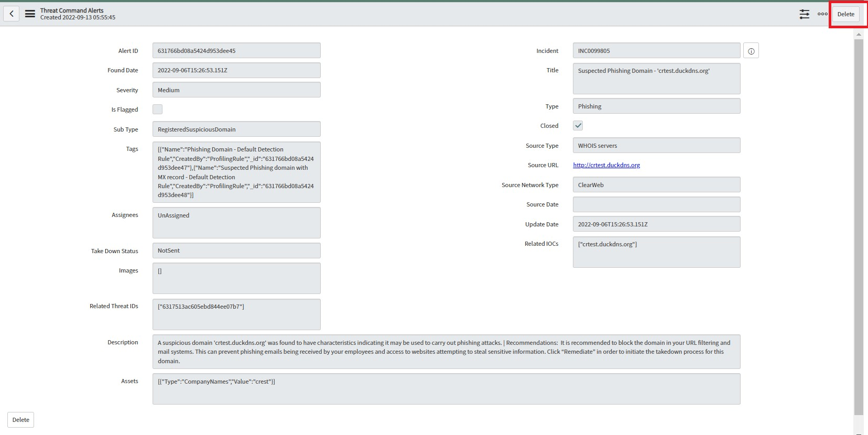868x435 pixels.
Task: Click the Sub Type field
Action: tap(236, 129)
